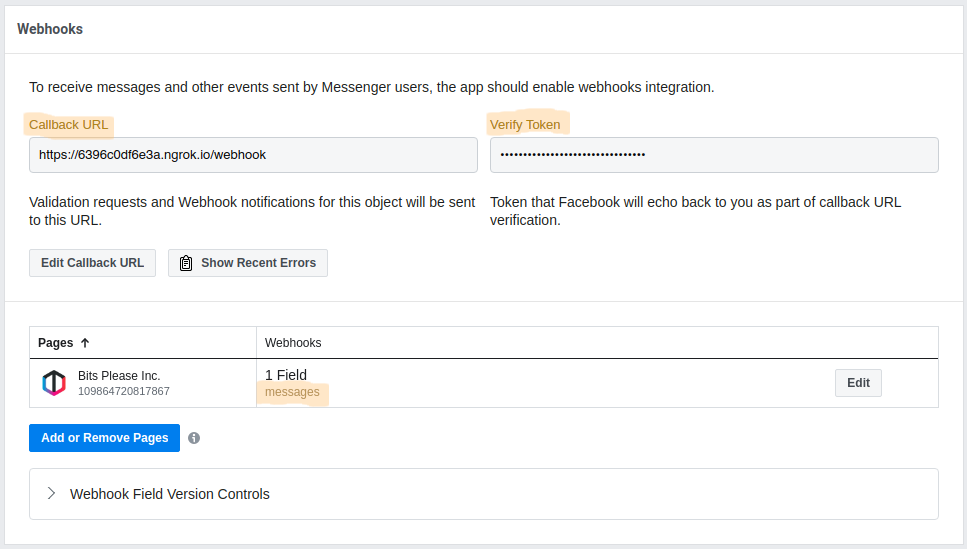Select the Webhook Field Version Controls label
This screenshot has width=967, height=549.
pos(170,494)
